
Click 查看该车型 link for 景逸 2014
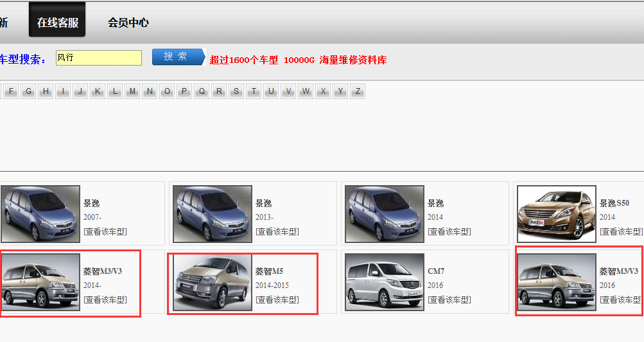(x=449, y=231)
